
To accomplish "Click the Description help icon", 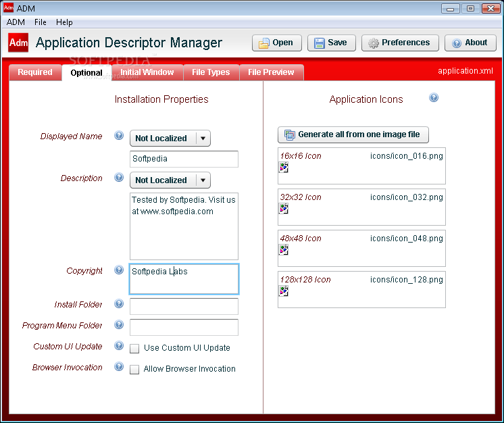I will [x=119, y=178].
